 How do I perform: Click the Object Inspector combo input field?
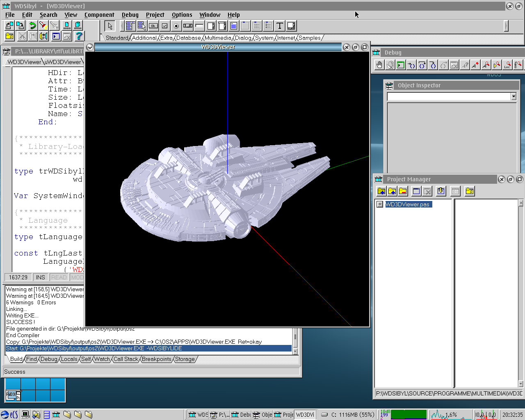click(449, 96)
